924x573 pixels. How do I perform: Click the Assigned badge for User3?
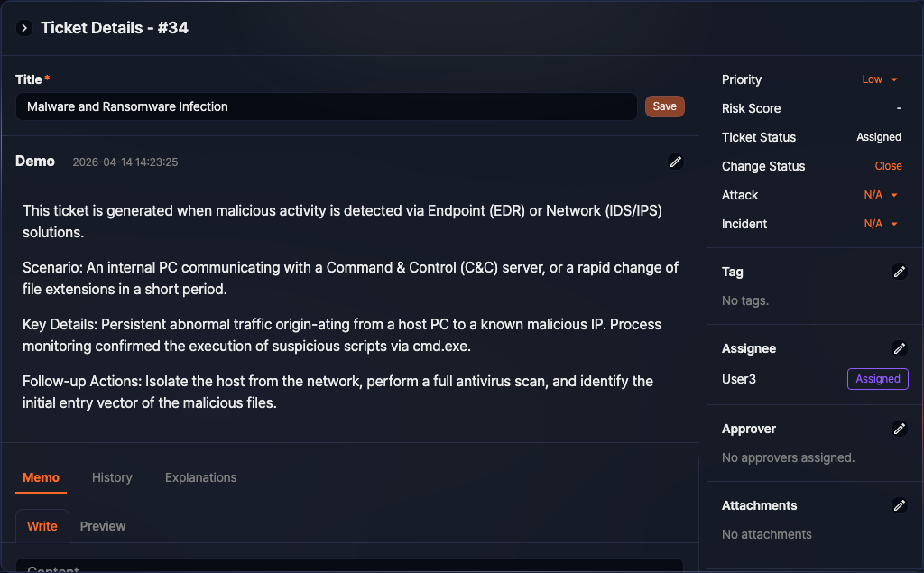[877, 379]
